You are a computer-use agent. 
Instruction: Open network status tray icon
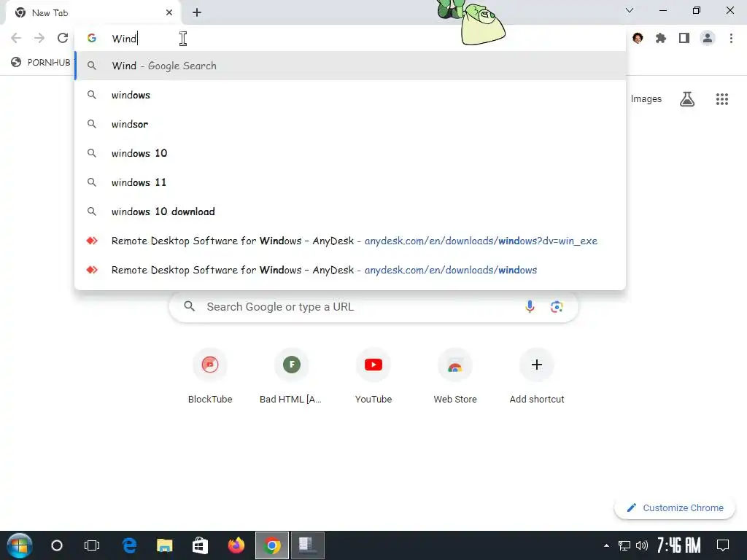[624, 545]
